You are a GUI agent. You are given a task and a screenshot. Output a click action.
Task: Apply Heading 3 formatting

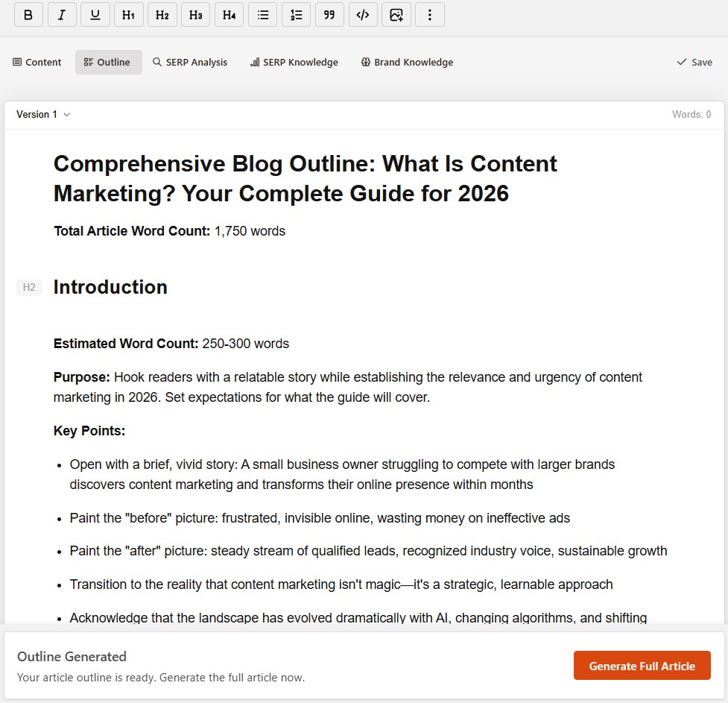pyautogui.click(x=195, y=14)
